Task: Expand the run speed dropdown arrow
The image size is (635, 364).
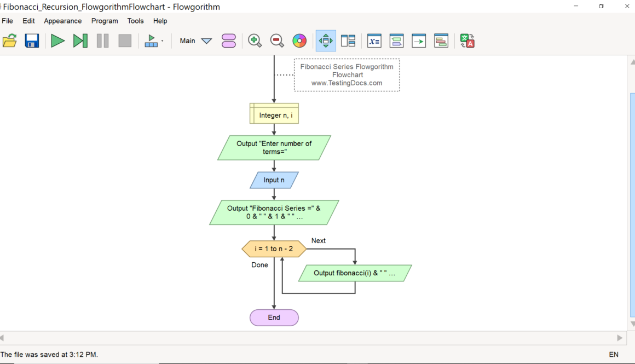Action: (x=162, y=41)
